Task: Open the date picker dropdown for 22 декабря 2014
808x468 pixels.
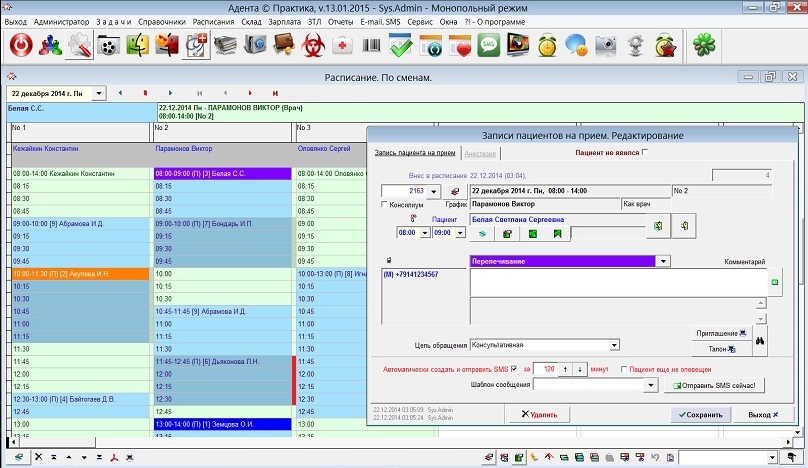Action: point(98,93)
